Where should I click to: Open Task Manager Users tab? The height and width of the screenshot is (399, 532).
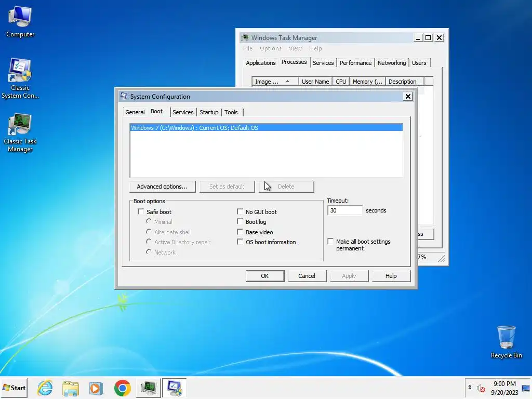coord(419,63)
